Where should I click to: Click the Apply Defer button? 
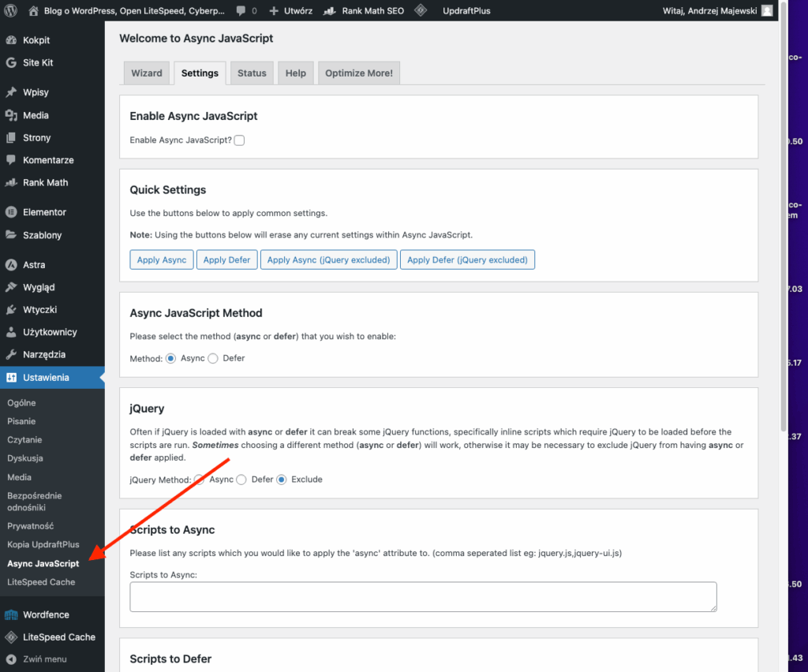pos(226,260)
